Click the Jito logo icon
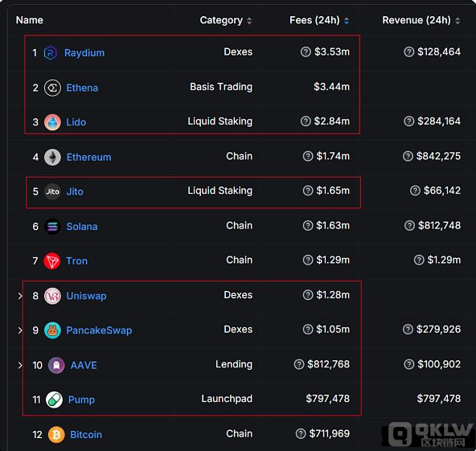This screenshot has height=451, width=476. pyautogui.click(x=52, y=192)
